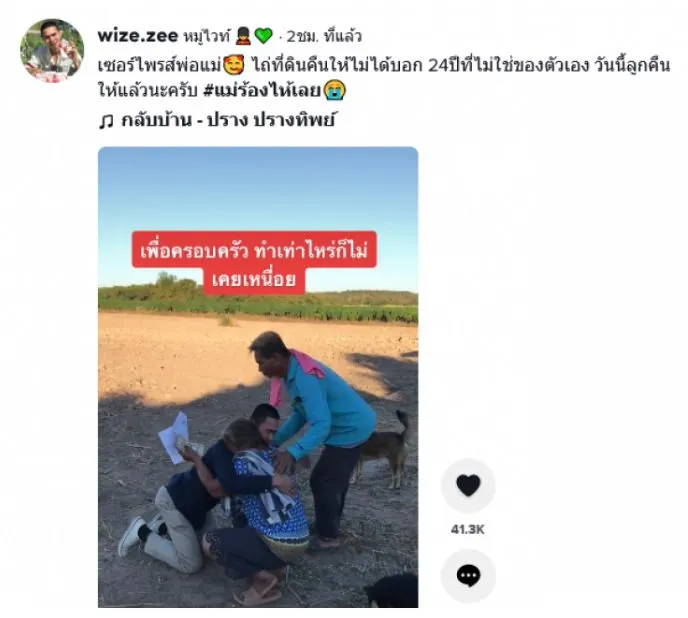The height and width of the screenshot is (618, 688).
Task: Like the post with the heart button
Action: (468, 485)
